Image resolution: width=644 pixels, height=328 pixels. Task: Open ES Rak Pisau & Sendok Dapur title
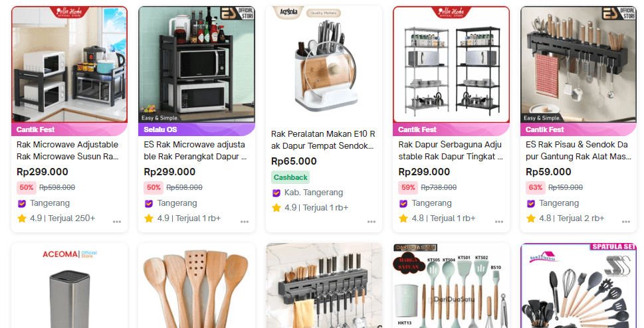578,150
